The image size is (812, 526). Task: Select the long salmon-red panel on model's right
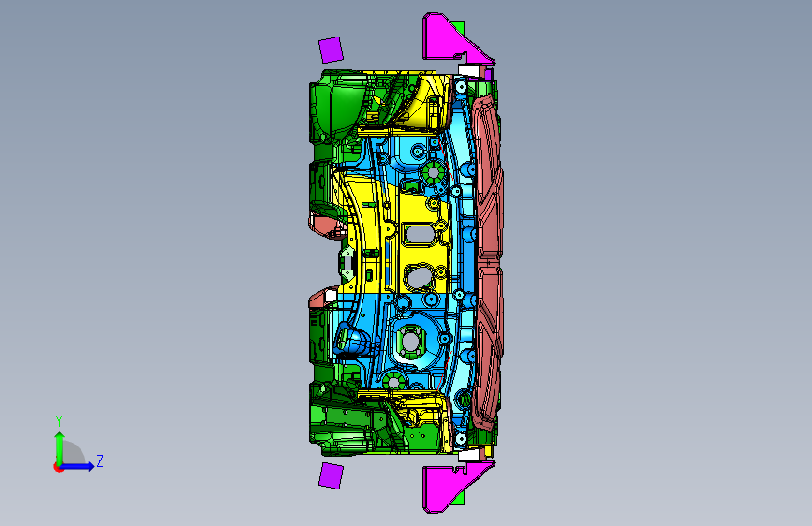click(x=487, y=263)
